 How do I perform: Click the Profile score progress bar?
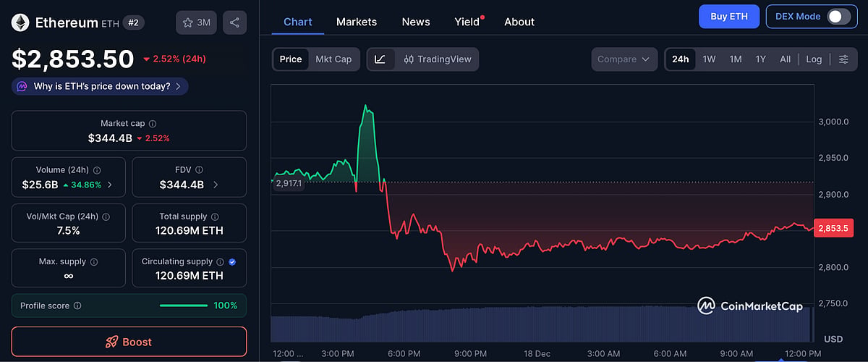183,306
